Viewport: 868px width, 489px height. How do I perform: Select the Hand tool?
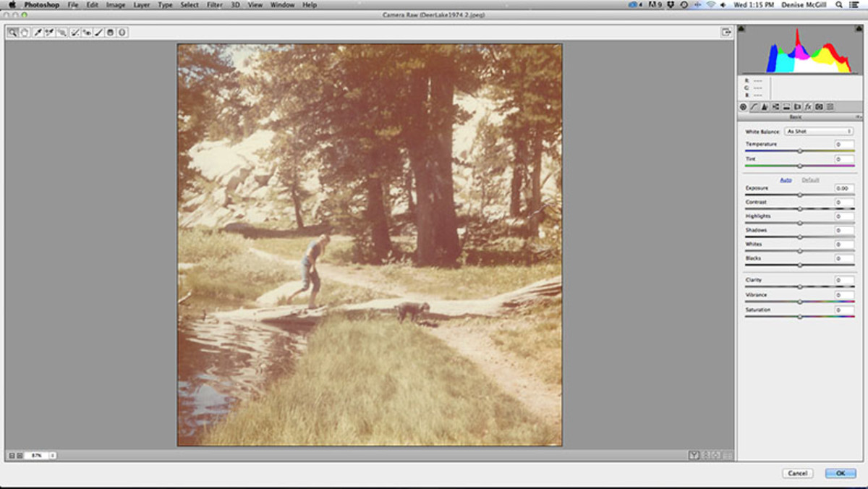[x=24, y=32]
